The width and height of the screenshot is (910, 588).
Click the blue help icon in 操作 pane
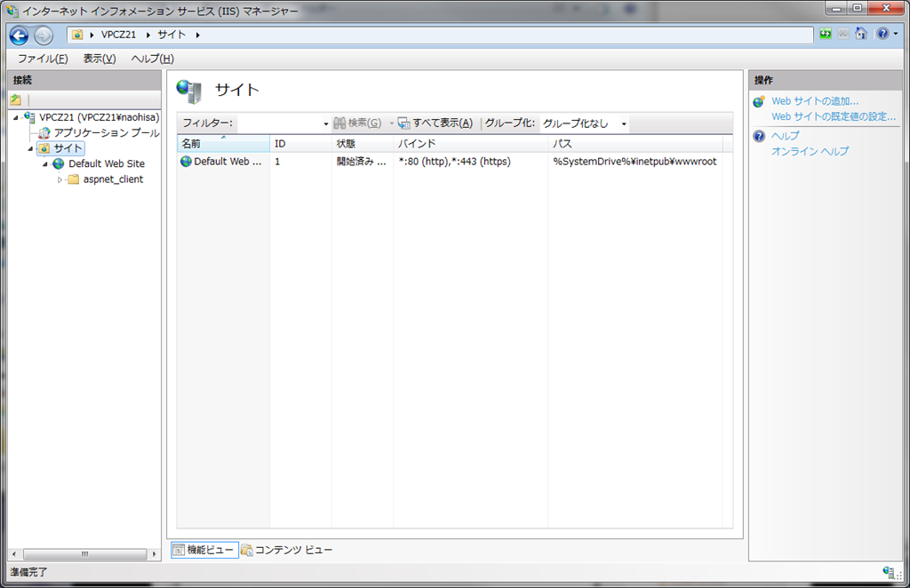click(759, 136)
